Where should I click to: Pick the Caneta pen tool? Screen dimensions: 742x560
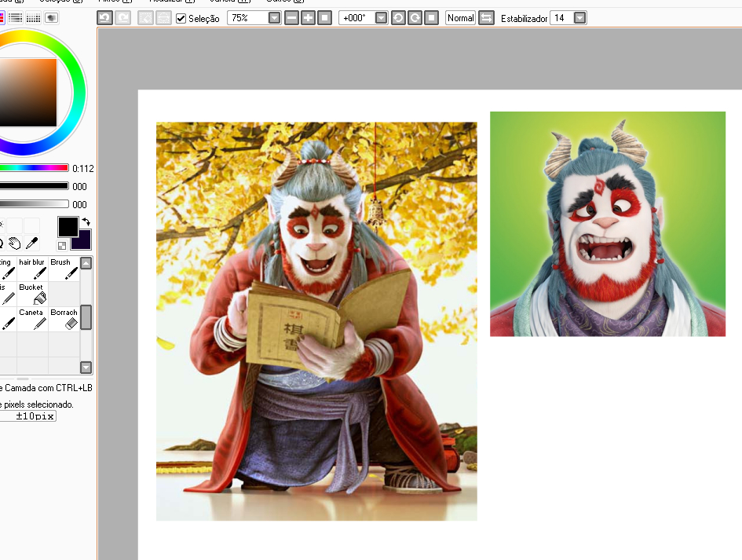click(31, 319)
